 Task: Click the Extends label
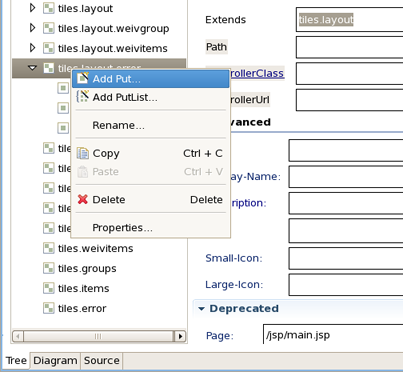point(226,20)
